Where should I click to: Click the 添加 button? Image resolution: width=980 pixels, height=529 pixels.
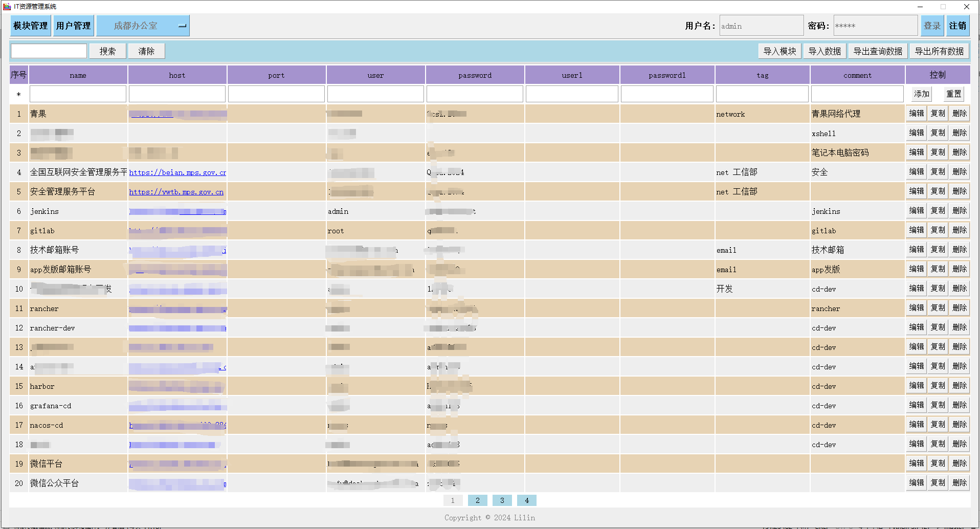click(922, 94)
